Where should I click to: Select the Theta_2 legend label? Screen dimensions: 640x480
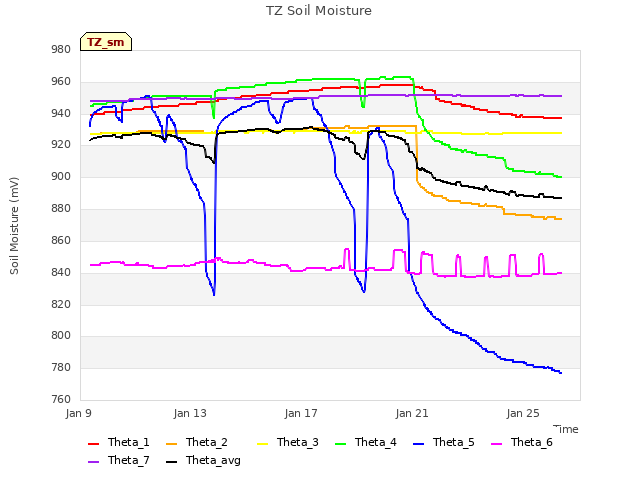coord(207,442)
